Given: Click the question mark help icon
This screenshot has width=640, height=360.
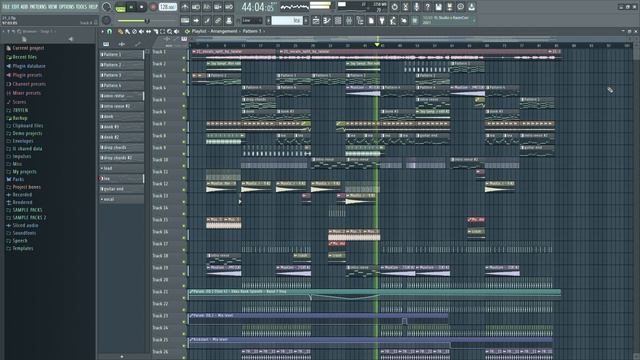Looking at the screenshot, I should coord(427,7).
